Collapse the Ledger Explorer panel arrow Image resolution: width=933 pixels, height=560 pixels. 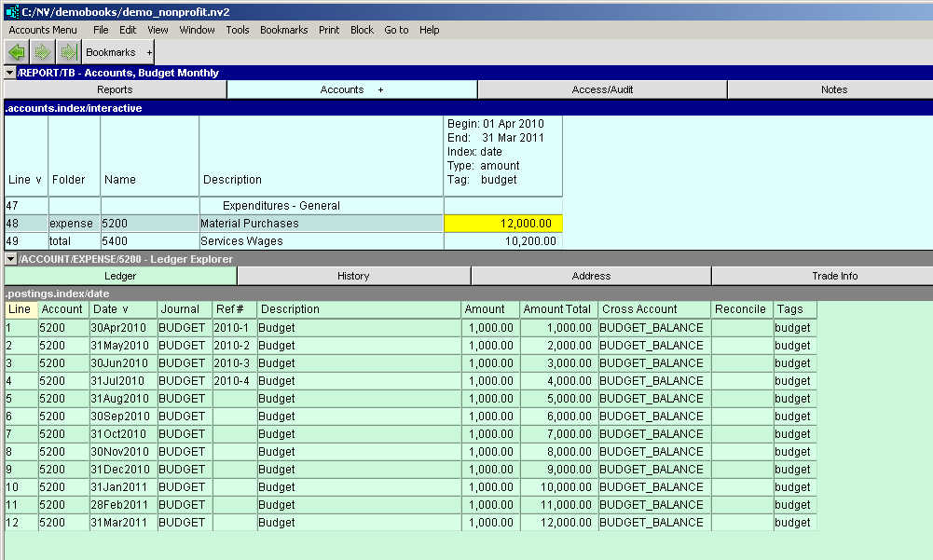(10, 259)
